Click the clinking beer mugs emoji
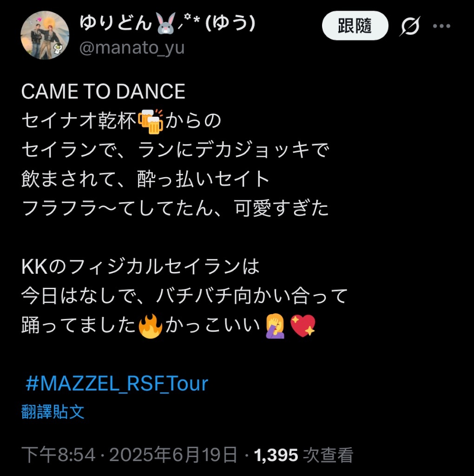 click(151, 121)
